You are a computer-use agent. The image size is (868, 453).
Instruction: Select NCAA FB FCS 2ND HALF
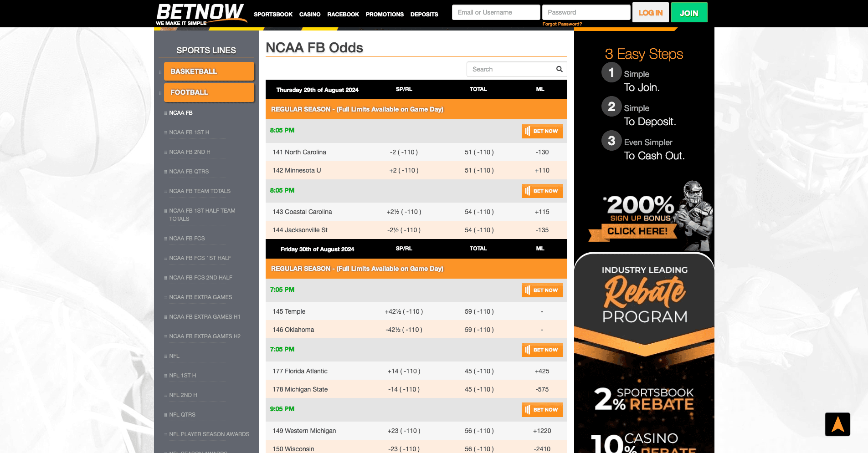(x=200, y=278)
